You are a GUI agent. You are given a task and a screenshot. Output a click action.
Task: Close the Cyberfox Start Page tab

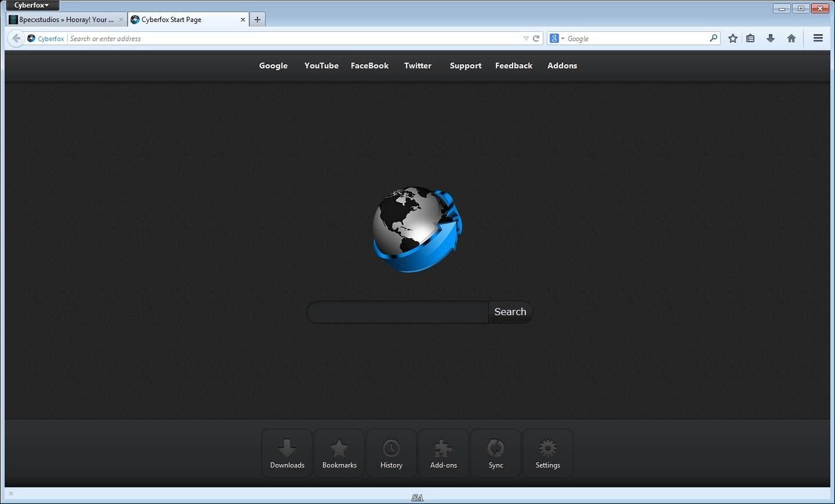243,20
